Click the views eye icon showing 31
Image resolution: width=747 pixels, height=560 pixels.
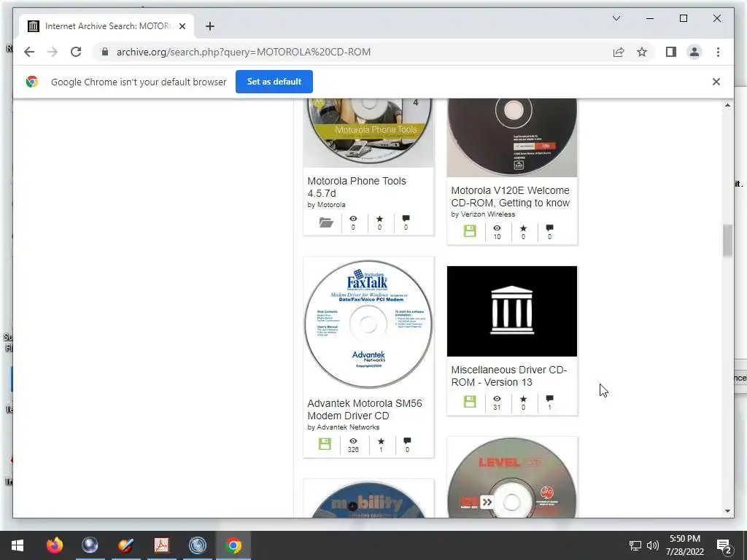pos(497,399)
